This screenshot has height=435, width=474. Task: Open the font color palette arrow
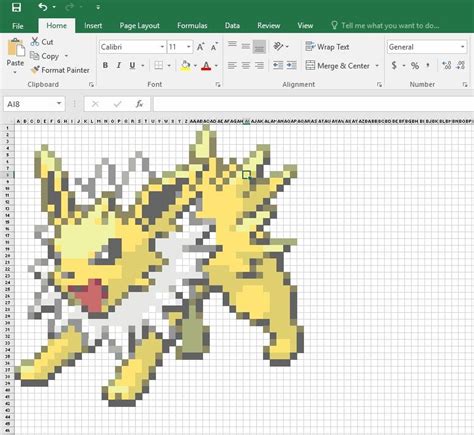tap(216, 66)
